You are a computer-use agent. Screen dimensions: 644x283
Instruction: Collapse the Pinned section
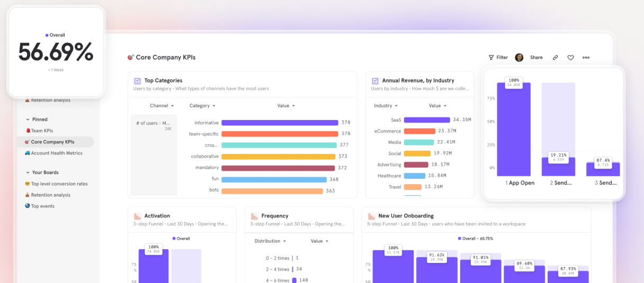pos(28,120)
